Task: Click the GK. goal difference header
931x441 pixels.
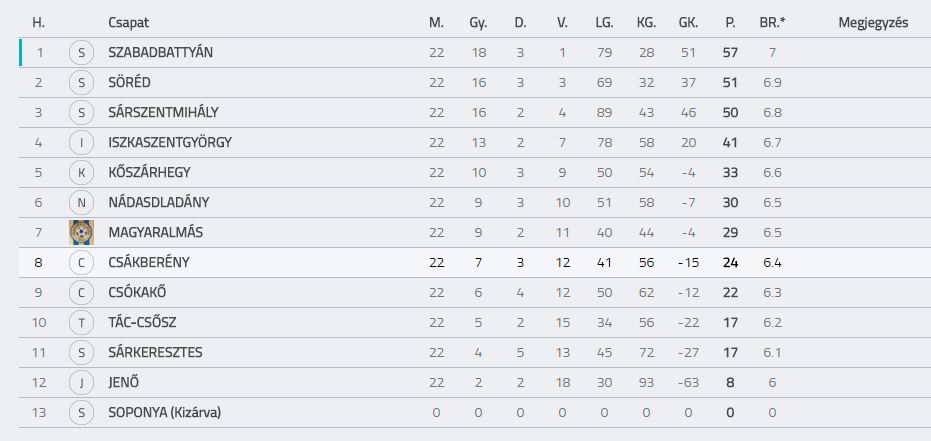Action: [688, 23]
